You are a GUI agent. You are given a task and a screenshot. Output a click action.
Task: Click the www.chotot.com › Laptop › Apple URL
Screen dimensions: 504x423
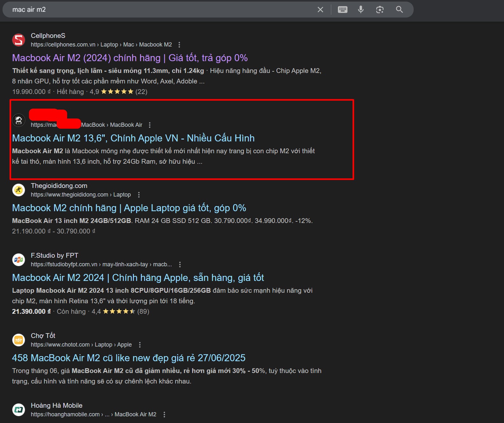point(81,345)
